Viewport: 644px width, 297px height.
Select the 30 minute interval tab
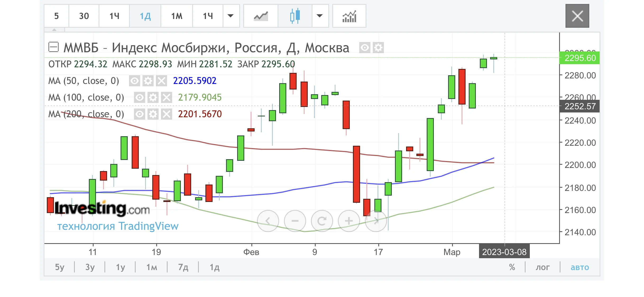(x=84, y=16)
